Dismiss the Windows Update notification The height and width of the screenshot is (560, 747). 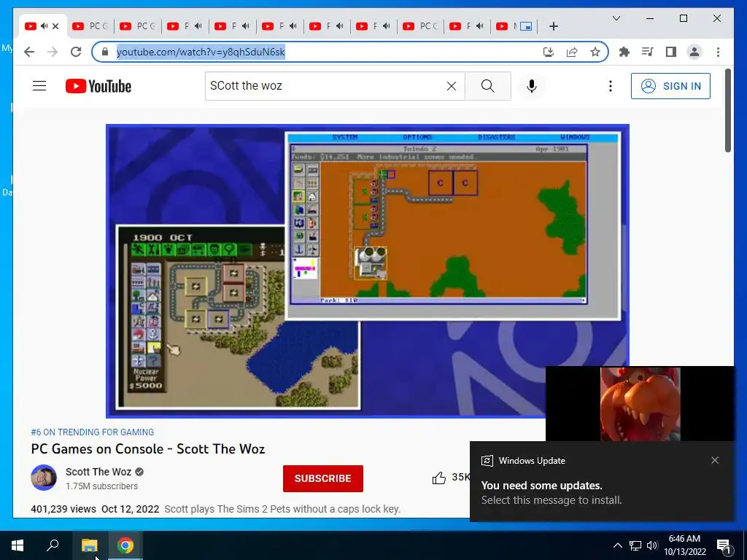715,461
